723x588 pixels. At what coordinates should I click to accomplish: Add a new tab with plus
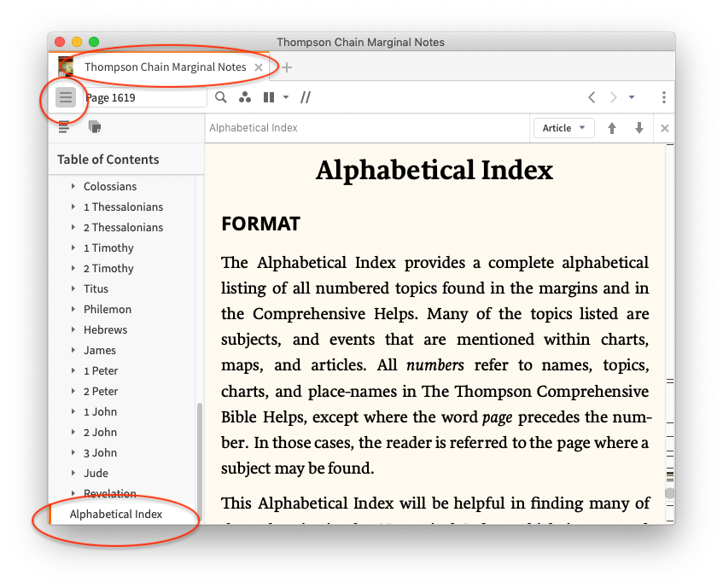click(x=287, y=67)
